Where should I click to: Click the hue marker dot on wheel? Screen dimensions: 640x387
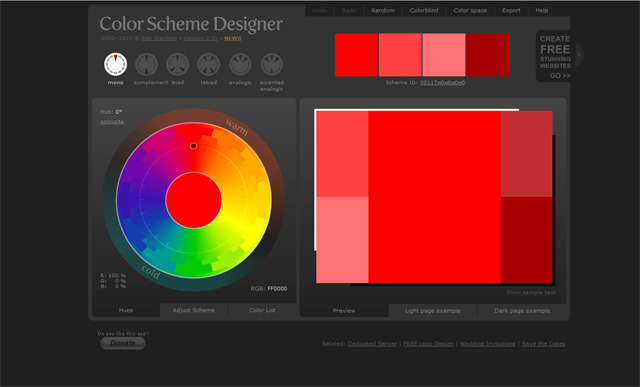(x=193, y=146)
